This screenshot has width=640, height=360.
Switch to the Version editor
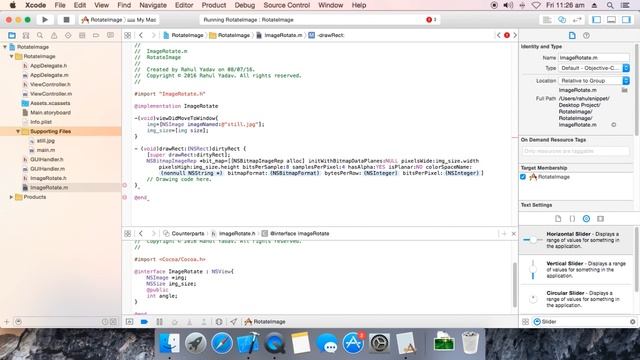click(577, 20)
